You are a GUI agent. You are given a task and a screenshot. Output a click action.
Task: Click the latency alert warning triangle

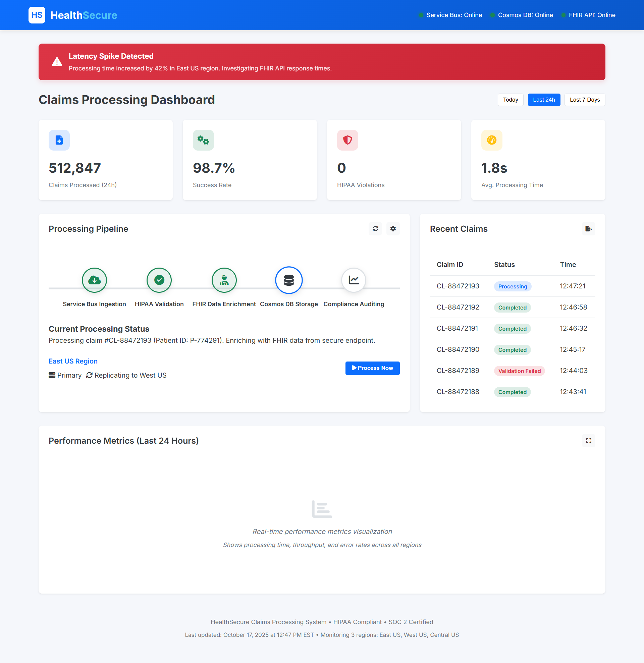click(57, 62)
